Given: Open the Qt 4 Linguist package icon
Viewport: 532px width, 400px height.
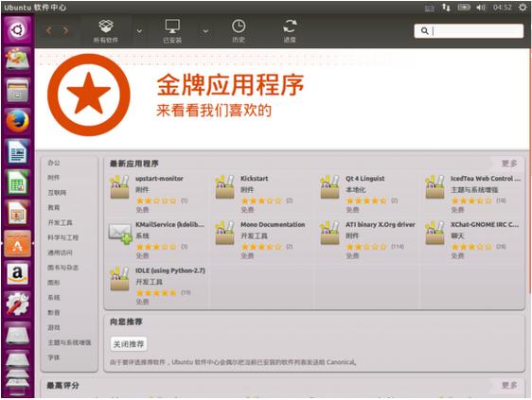Looking at the screenshot, I should 329,187.
